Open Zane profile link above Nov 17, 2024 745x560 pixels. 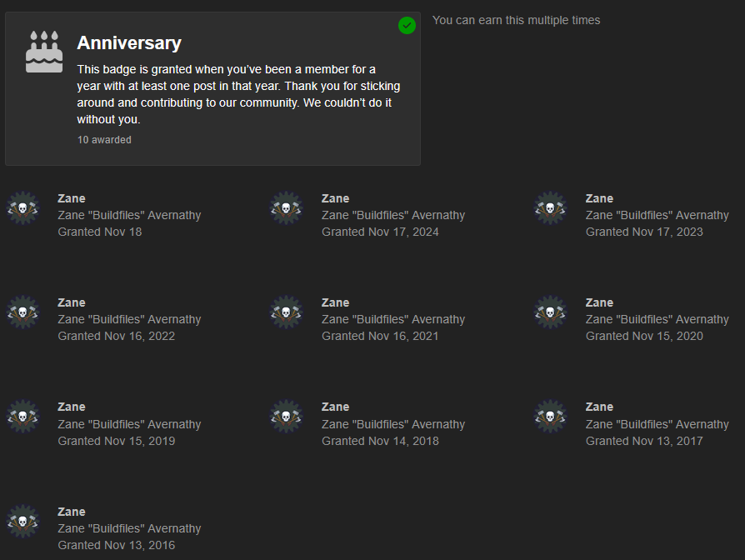click(x=335, y=198)
